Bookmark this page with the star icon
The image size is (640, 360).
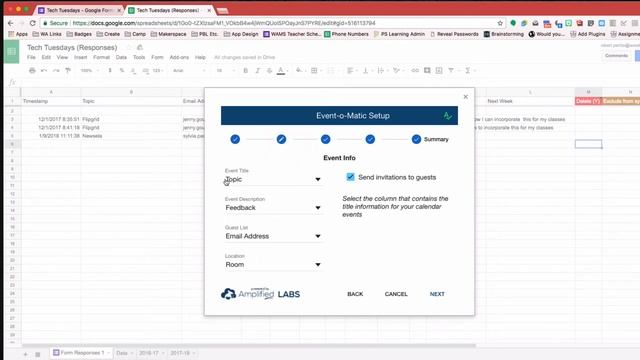click(x=500, y=23)
